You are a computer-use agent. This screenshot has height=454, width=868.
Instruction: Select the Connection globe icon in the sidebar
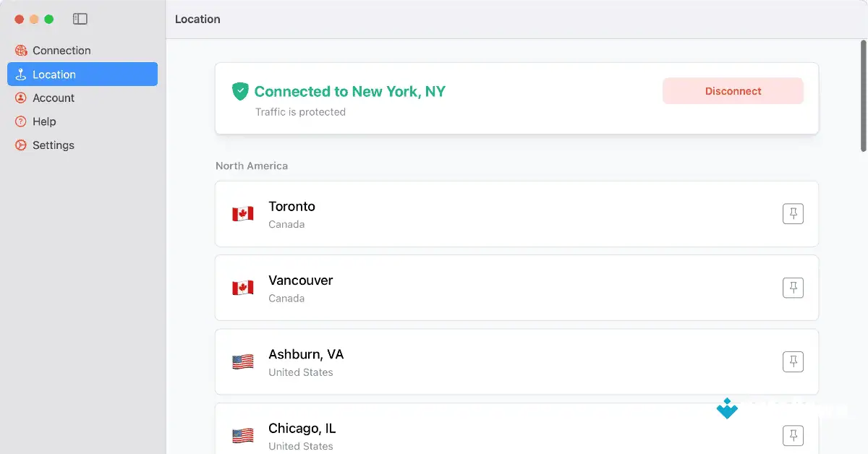coord(20,50)
